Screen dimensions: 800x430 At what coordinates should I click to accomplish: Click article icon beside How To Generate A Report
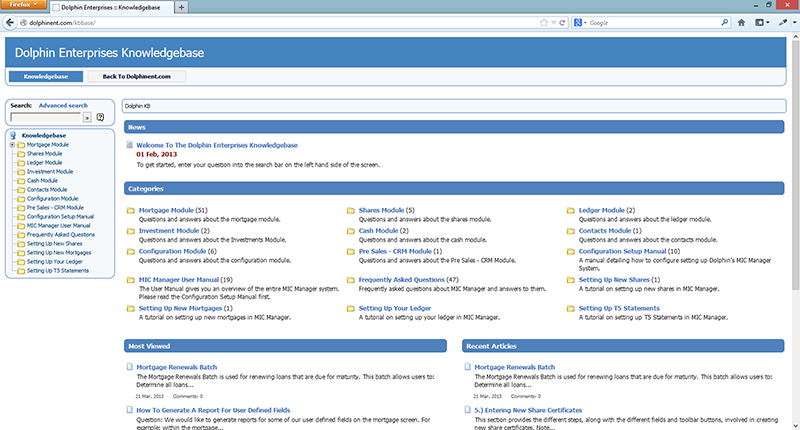[x=130, y=410]
